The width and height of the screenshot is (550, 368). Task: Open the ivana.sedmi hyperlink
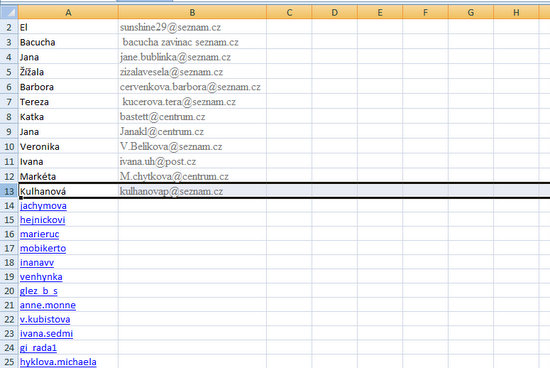[46, 333]
